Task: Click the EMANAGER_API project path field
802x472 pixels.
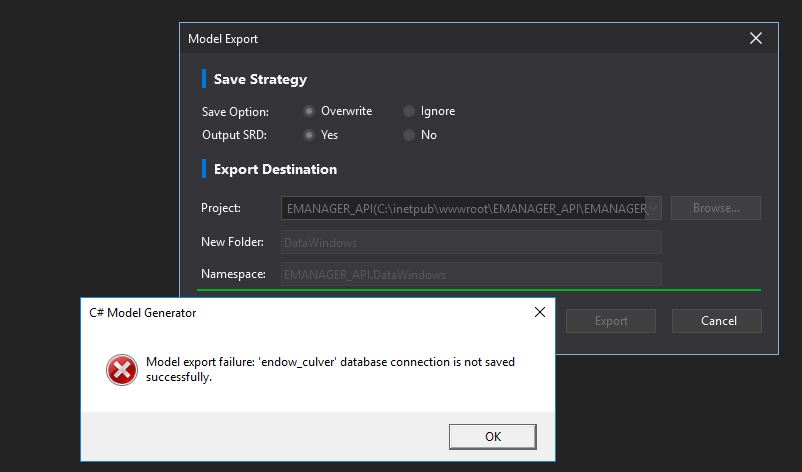Action: [465, 208]
